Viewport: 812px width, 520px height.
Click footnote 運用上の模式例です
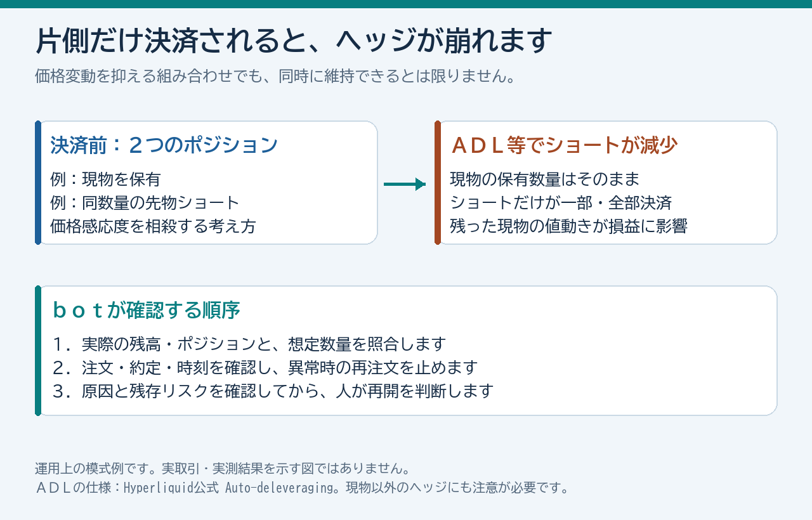(x=223, y=469)
